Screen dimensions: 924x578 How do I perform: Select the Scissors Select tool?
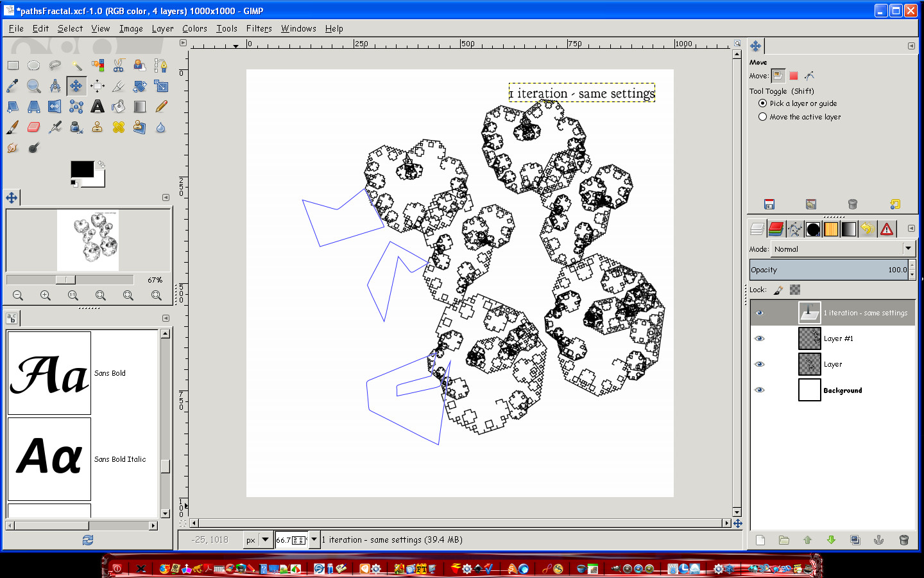[x=119, y=65]
